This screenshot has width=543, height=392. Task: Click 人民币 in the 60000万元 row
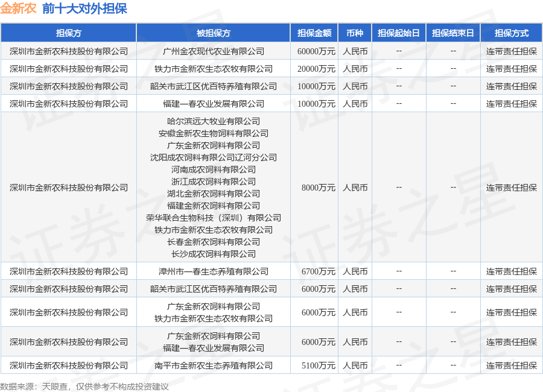(x=355, y=51)
